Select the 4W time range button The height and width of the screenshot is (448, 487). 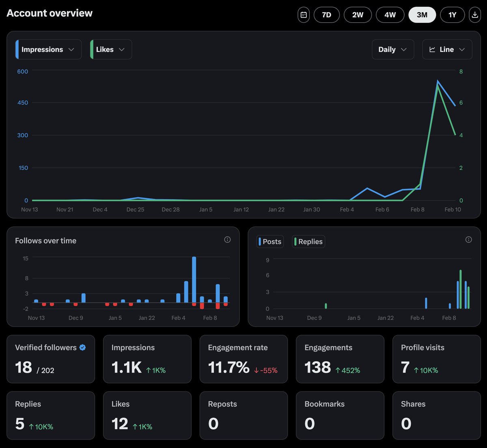point(390,15)
